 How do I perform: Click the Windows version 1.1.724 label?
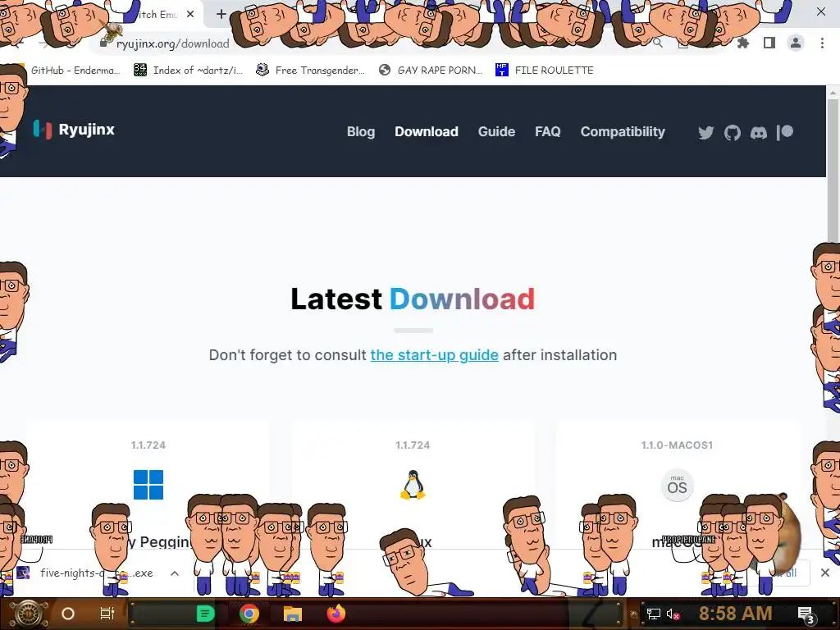coord(148,445)
